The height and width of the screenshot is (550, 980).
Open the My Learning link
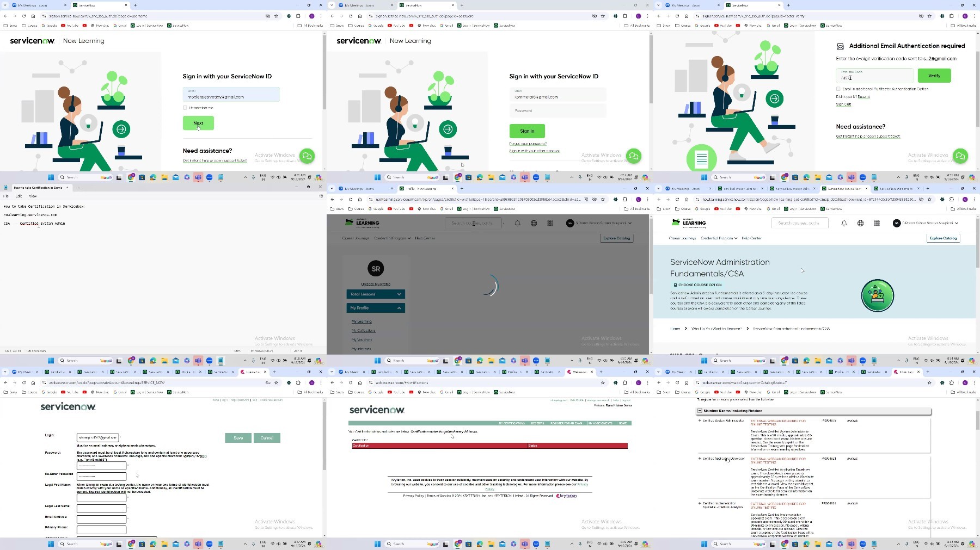point(362,322)
